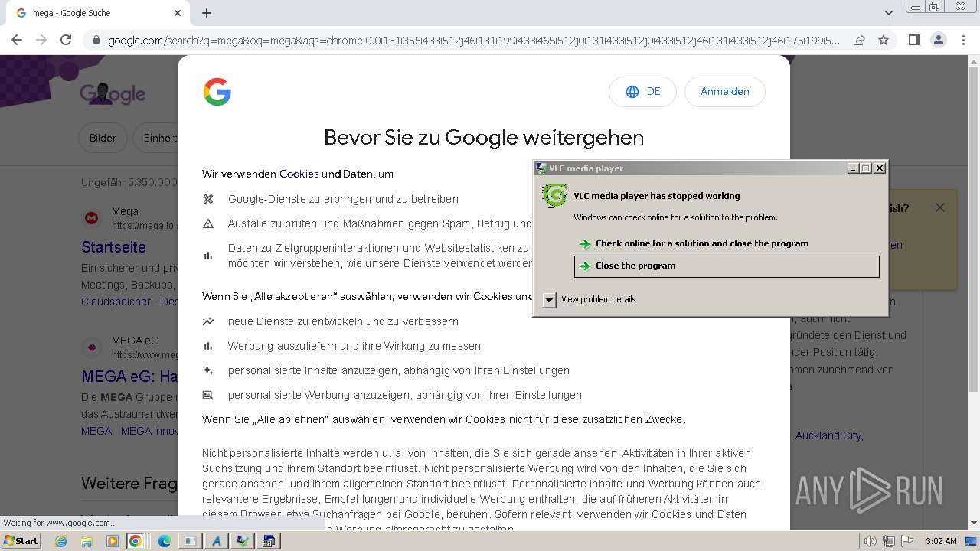Click the volume speaker tray icon

(871, 541)
